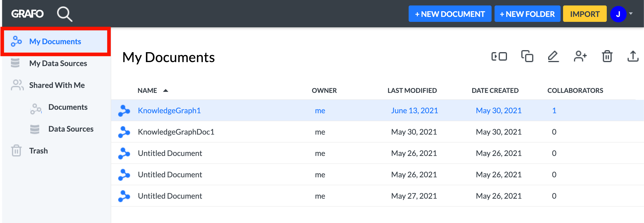Click the delete trash toolbar icon
644x223 pixels.
click(x=607, y=56)
